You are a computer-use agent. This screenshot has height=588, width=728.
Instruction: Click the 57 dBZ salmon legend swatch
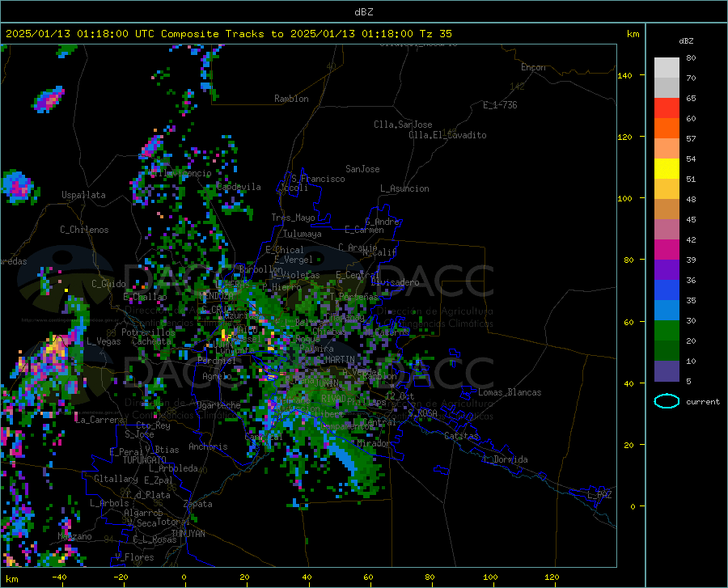coord(667,149)
